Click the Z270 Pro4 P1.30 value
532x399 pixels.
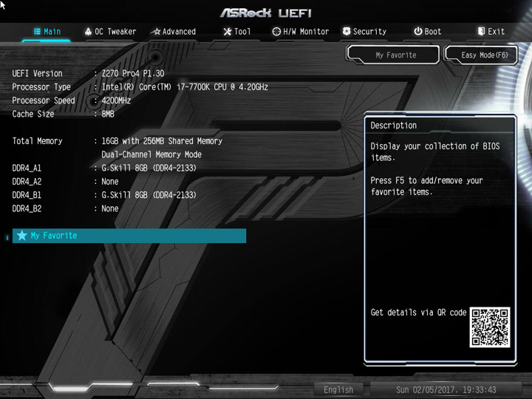133,73
